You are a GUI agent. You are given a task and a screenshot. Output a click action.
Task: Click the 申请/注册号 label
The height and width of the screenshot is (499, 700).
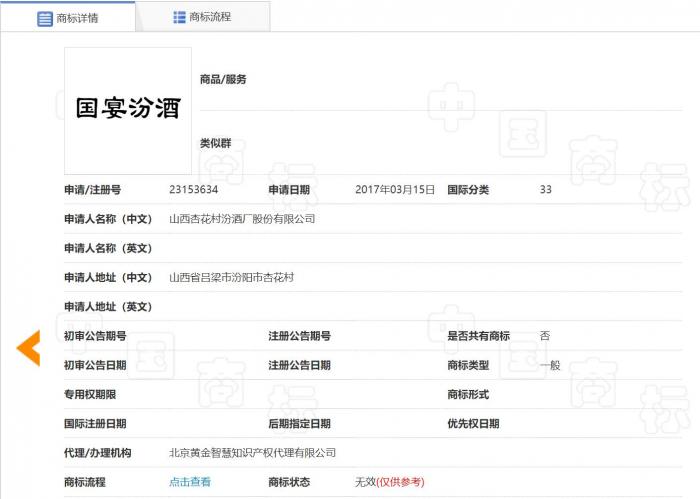(x=92, y=190)
